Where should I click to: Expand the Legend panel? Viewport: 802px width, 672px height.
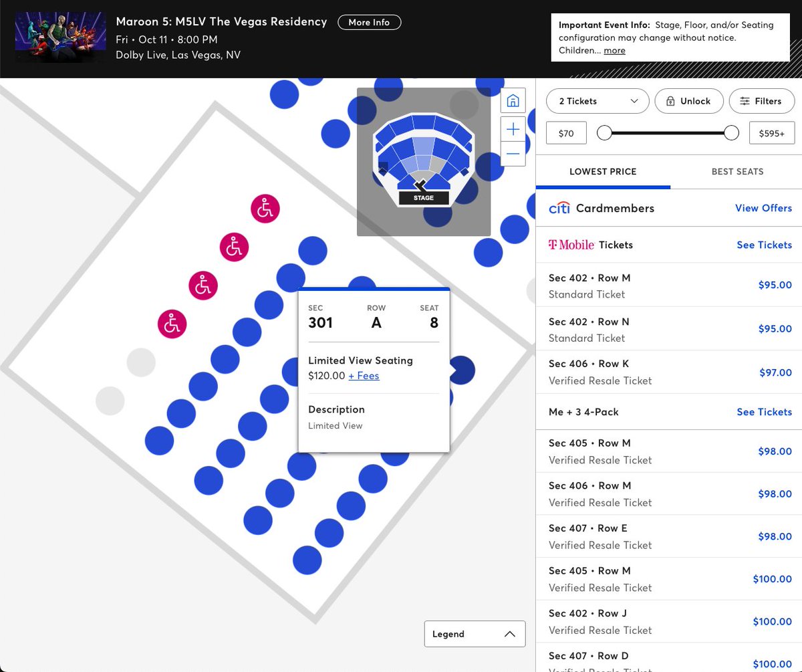tap(475, 634)
